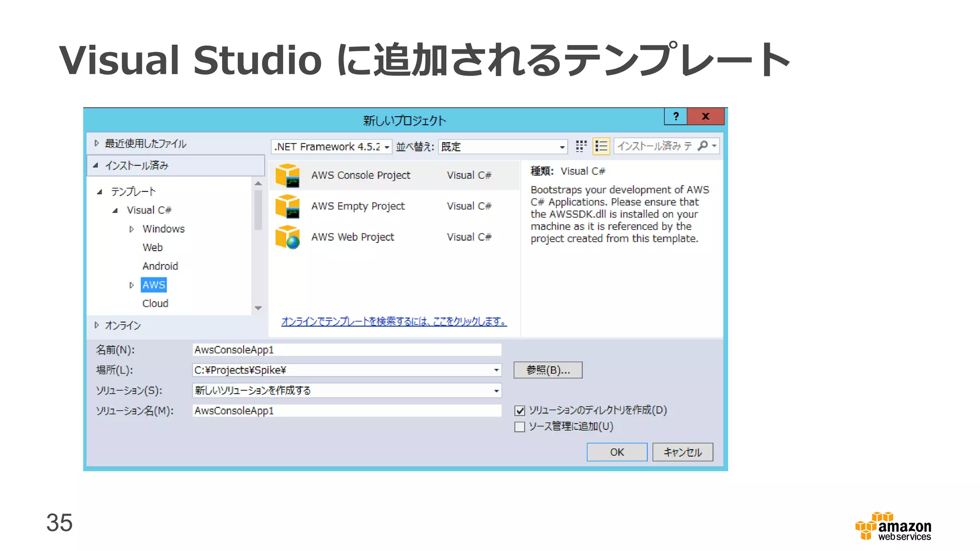
Task: Select the 'AWS Console Project' name text
Action: pos(361,176)
